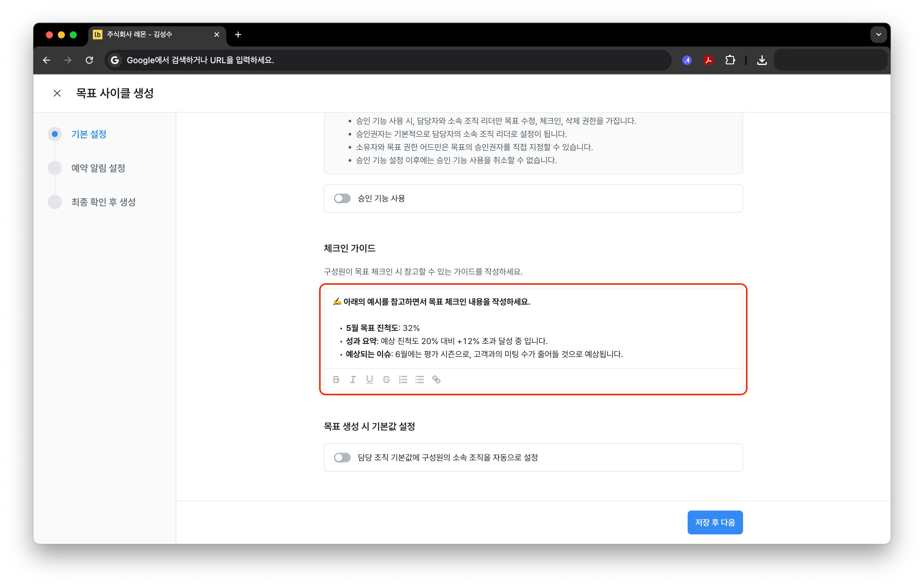Toggle 담당 조직 기본값 자동 설정 switch
This screenshot has width=924, height=588.
tap(342, 458)
